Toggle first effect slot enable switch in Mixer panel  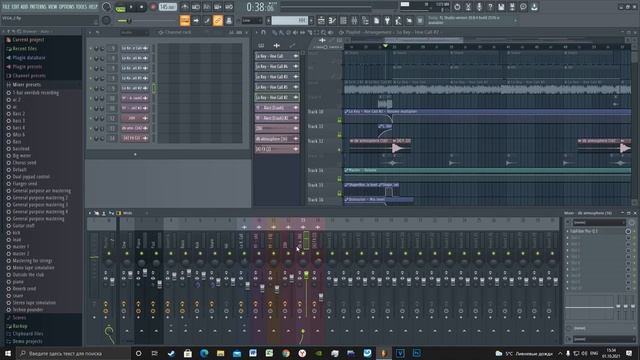(628, 231)
